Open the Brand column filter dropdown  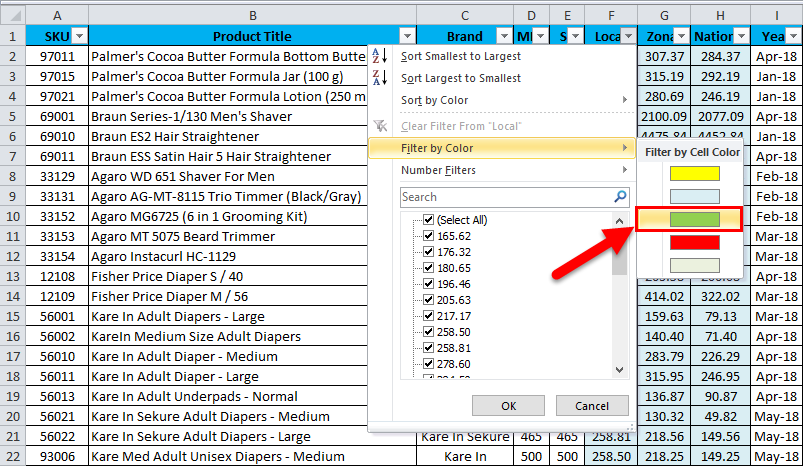504,36
